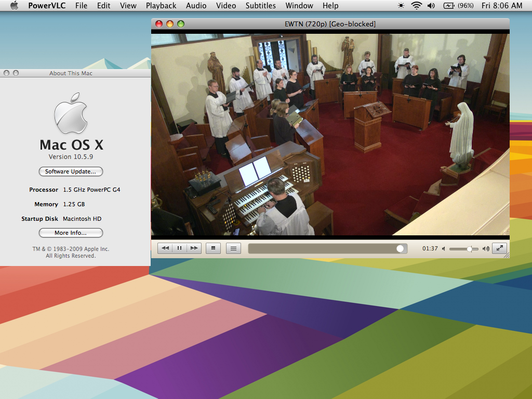Minimize the EWTN video window
This screenshot has height=399, width=532.
pyautogui.click(x=170, y=24)
